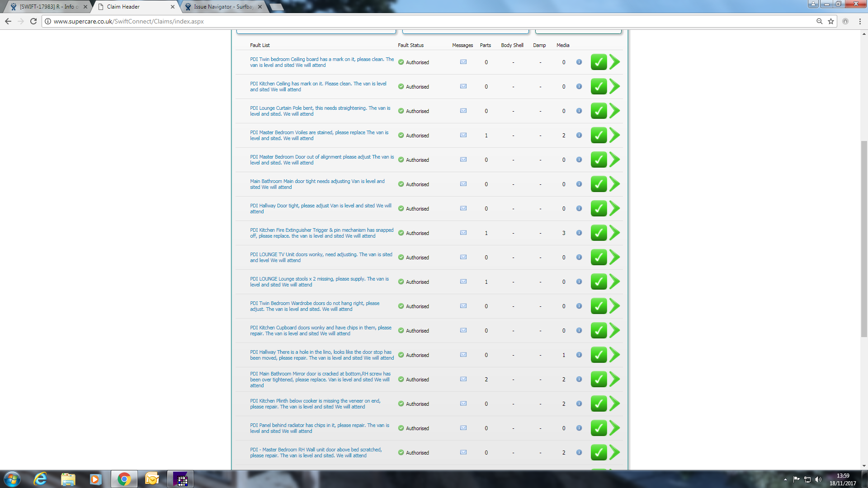The image size is (868, 488).
Task: Click the page vertical scrollbar thumb
Action: [x=864, y=239]
